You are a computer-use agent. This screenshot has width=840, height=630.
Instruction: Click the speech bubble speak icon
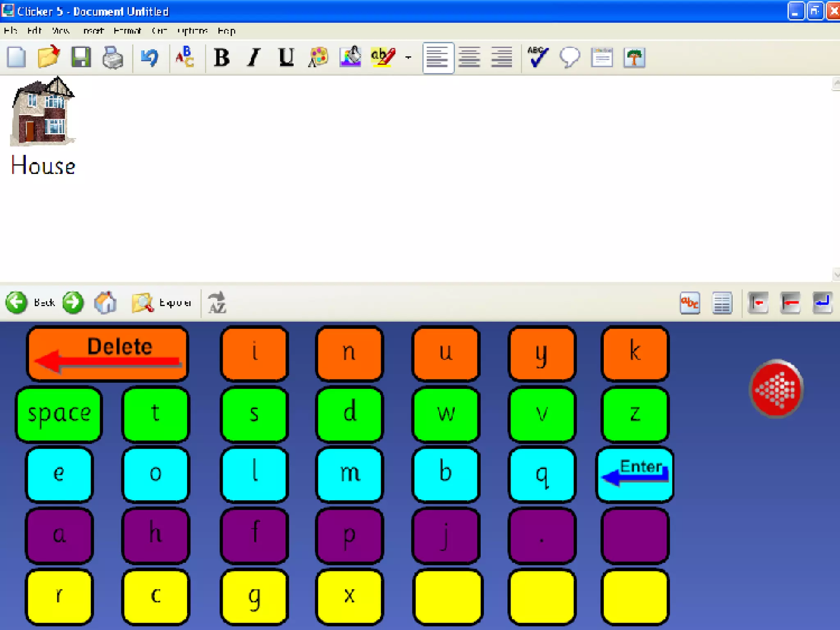569,57
